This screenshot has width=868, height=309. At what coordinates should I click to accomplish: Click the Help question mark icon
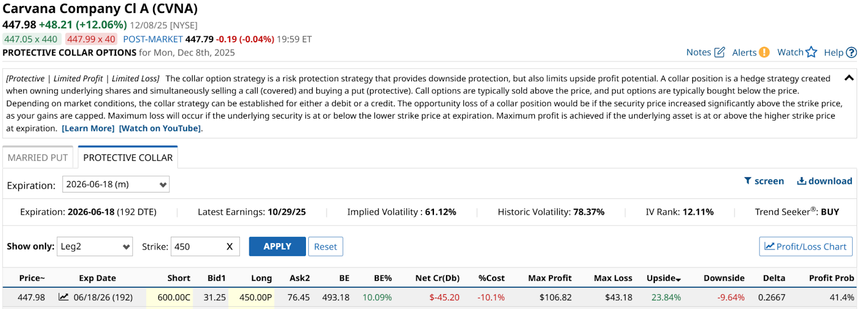point(851,53)
